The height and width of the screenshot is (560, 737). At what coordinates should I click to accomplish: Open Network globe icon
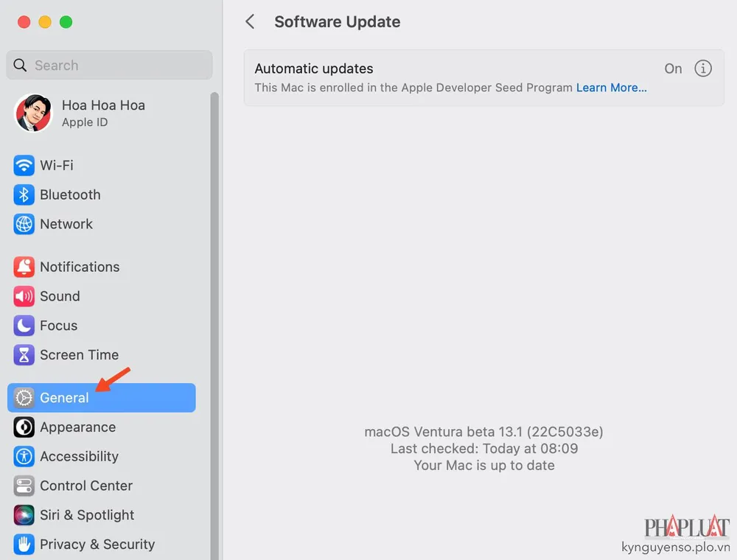pyautogui.click(x=24, y=224)
